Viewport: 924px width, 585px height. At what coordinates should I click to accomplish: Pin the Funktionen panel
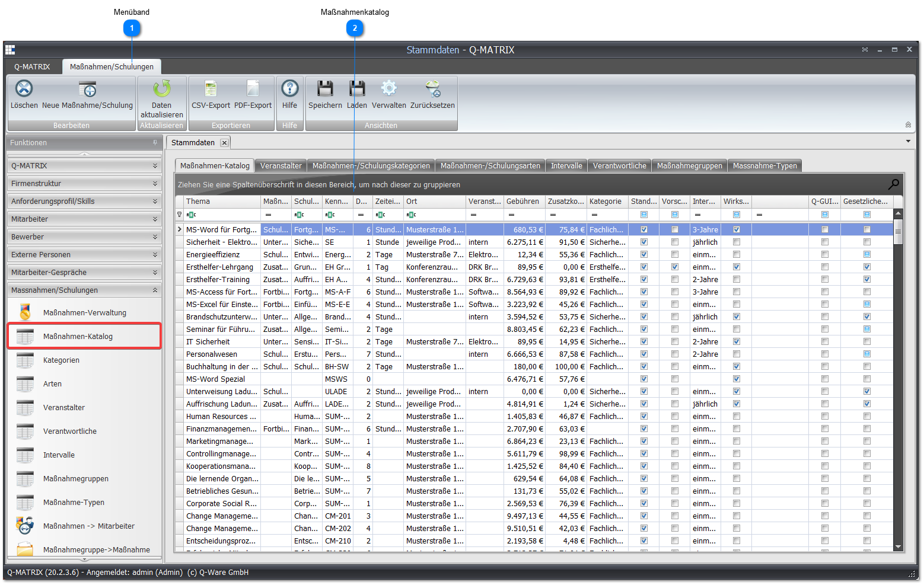[155, 142]
